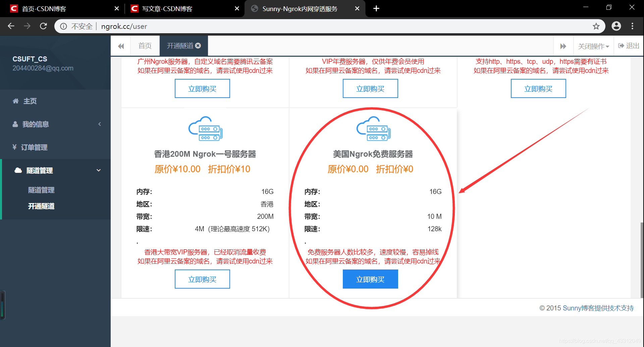Open 主页 in the sidebar

tap(55, 101)
